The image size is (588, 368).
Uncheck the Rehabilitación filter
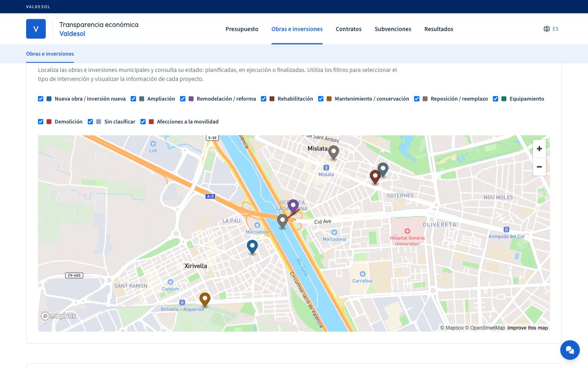[263, 99]
